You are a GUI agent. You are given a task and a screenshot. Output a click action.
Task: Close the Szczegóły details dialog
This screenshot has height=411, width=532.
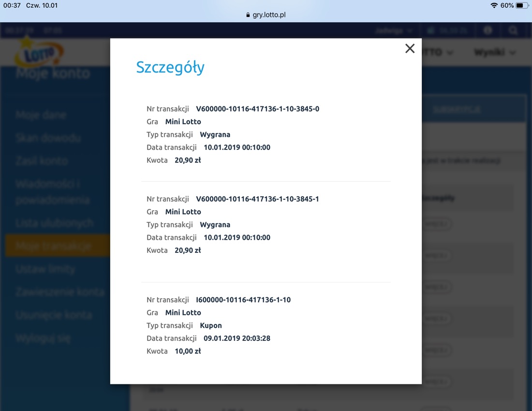[x=410, y=48]
